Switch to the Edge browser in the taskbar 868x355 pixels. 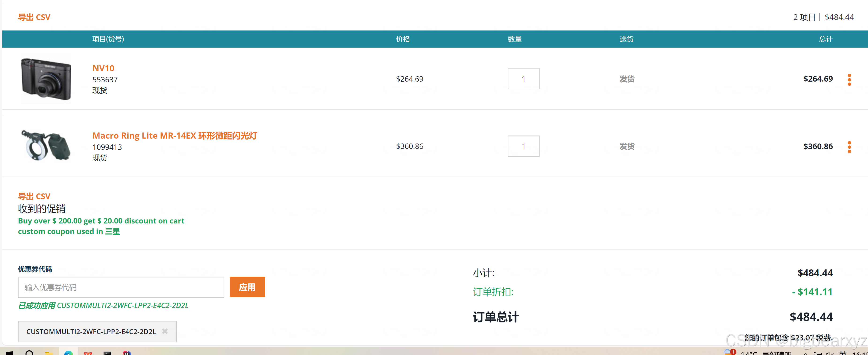pyautogui.click(x=69, y=352)
